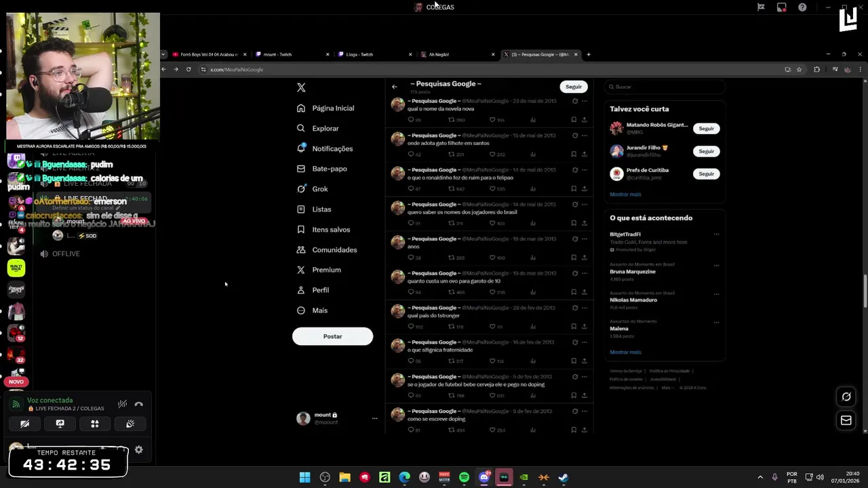The width and height of the screenshot is (868, 488).
Task: Open options for Nikolas Mamaduro trend
Action: [x=716, y=294]
